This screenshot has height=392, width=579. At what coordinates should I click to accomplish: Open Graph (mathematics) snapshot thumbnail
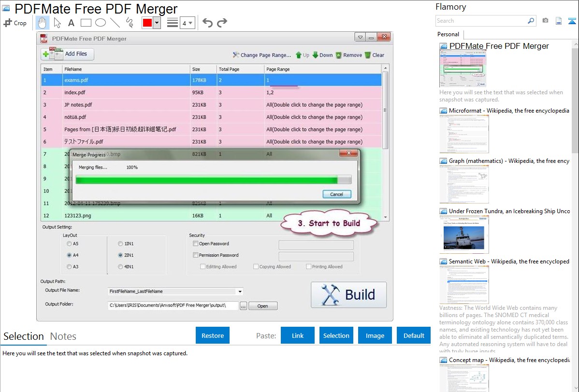click(x=464, y=184)
